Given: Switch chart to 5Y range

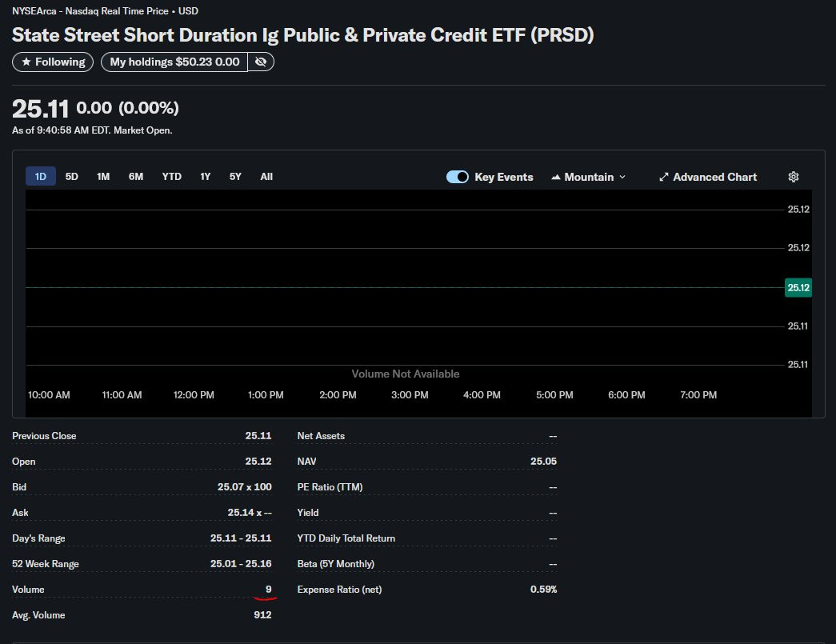Looking at the screenshot, I should [235, 177].
